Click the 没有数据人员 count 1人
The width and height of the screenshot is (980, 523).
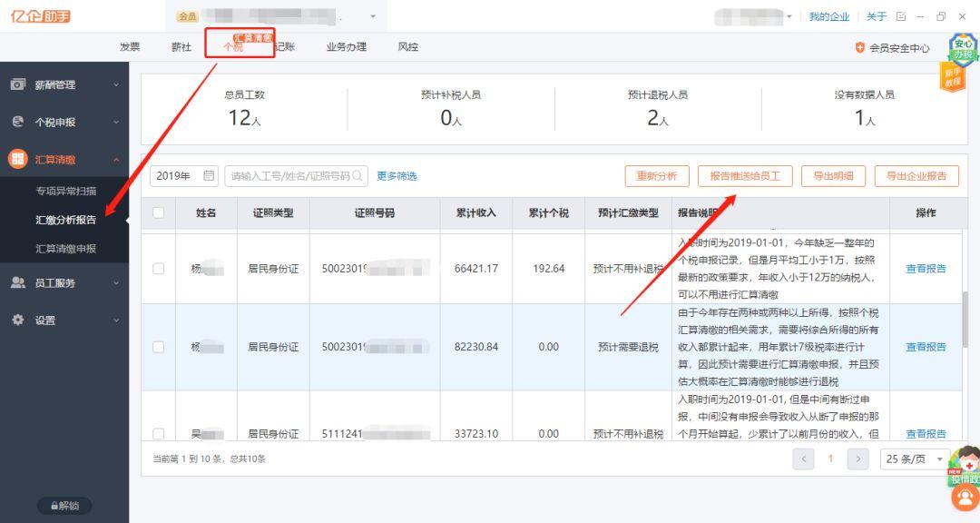pos(865,118)
